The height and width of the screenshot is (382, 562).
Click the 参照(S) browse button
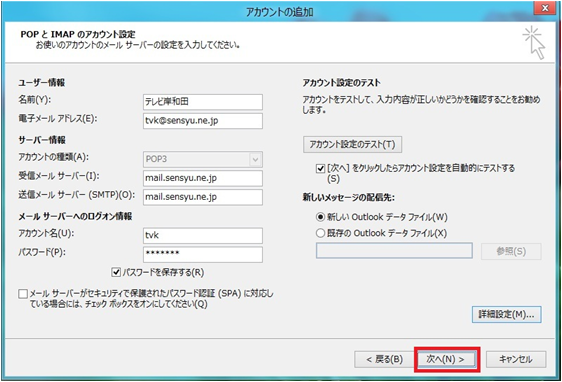click(511, 251)
